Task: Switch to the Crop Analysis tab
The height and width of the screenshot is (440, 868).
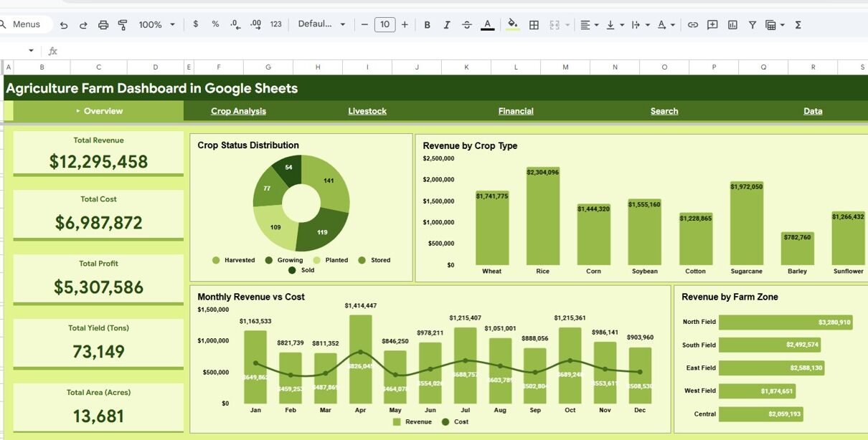Action: [x=238, y=111]
